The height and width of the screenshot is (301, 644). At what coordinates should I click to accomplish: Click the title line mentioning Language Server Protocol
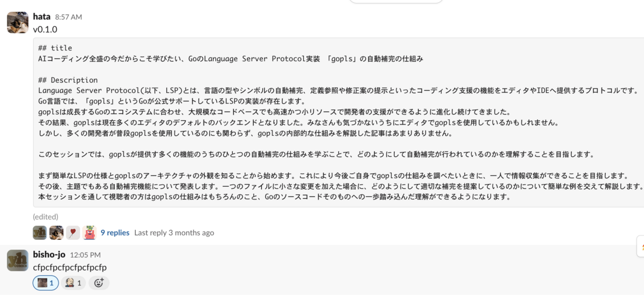click(231, 58)
